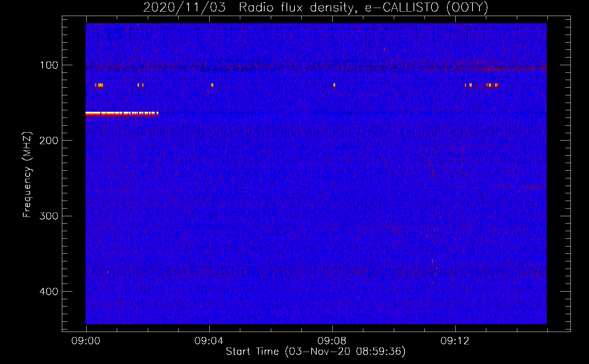The height and width of the screenshot is (364, 589).
Task: Click the 09:12 time axis label
Action: [455, 341]
